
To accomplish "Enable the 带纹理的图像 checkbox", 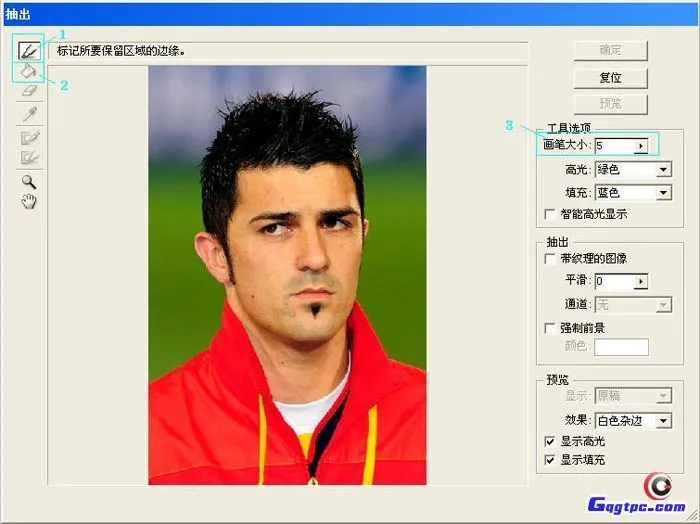I will pyautogui.click(x=549, y=259).
